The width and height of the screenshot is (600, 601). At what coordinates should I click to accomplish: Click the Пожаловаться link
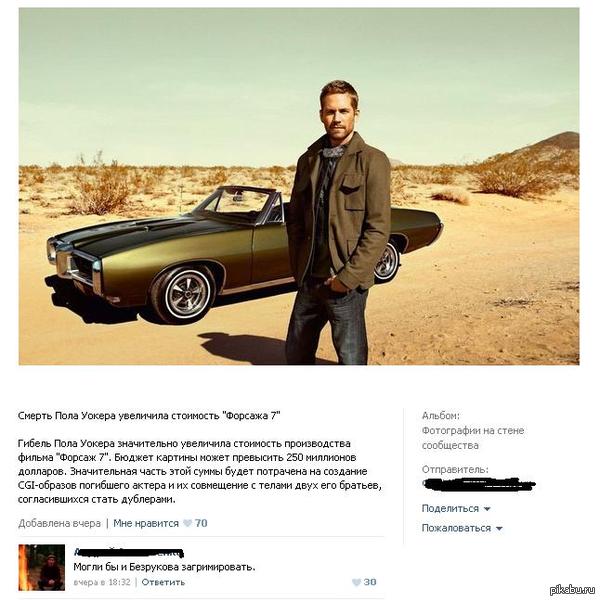(x=456, y=528)
